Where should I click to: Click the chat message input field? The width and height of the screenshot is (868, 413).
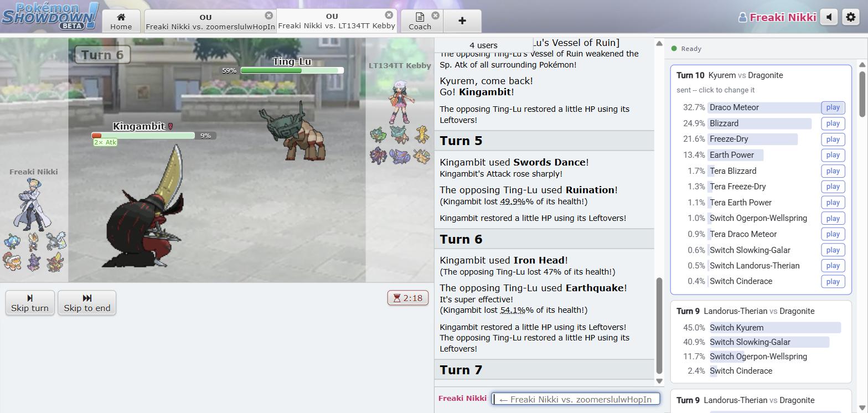(x=576, y=399)
